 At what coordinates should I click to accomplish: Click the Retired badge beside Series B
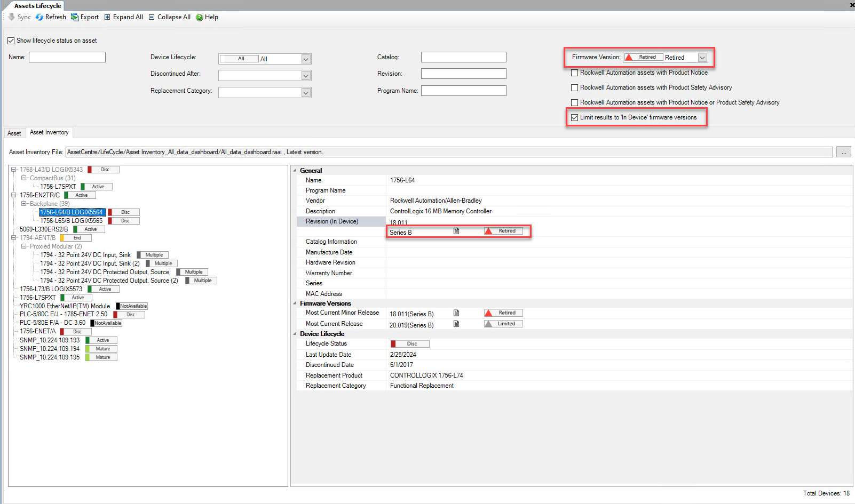[503, 231]
